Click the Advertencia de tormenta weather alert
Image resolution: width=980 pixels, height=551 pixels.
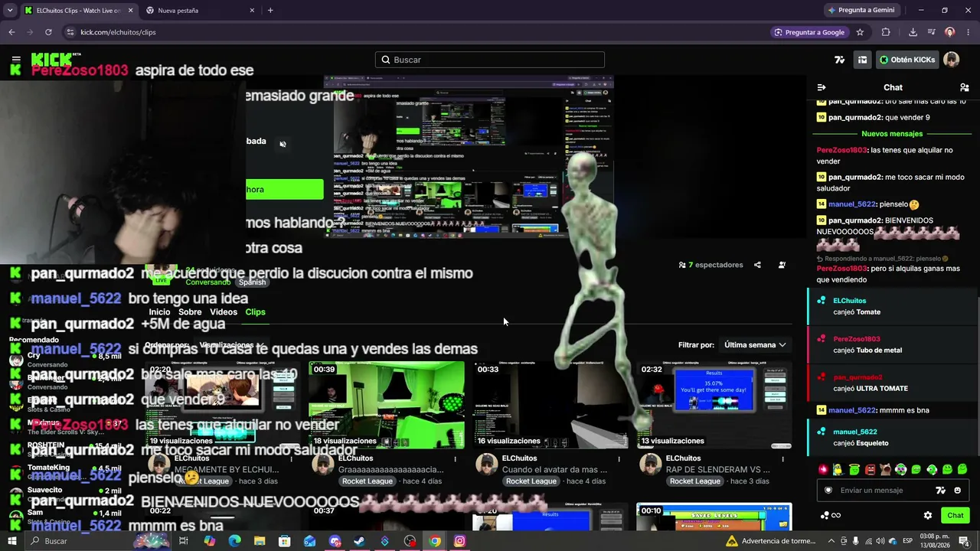[770, 541]
